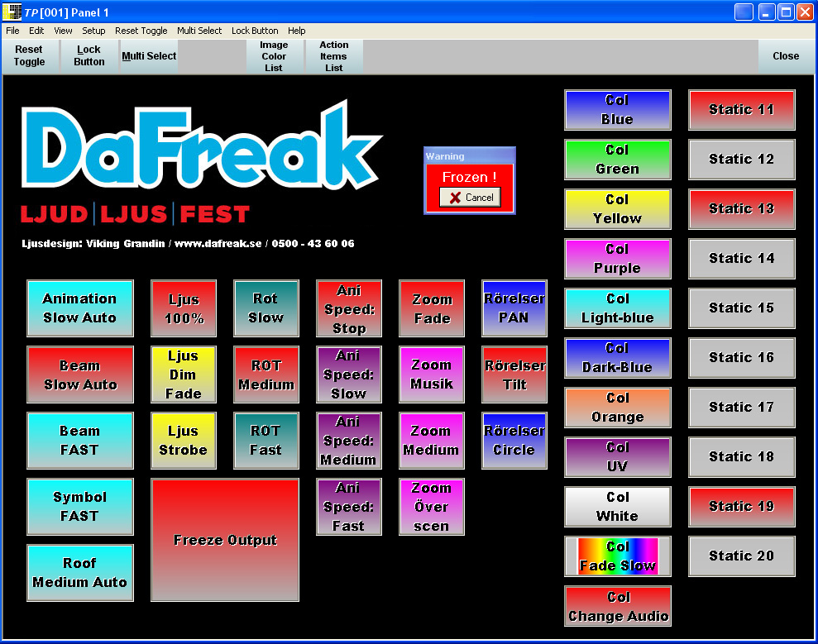Trigger Static 16 scene
The image size is (818, 644).
tap(742, 358)
